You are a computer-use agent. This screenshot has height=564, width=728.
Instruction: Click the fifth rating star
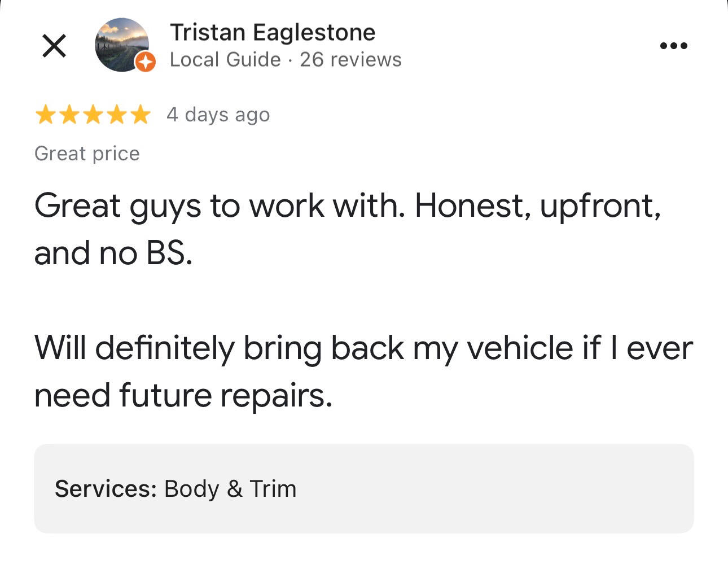[141, 115]
